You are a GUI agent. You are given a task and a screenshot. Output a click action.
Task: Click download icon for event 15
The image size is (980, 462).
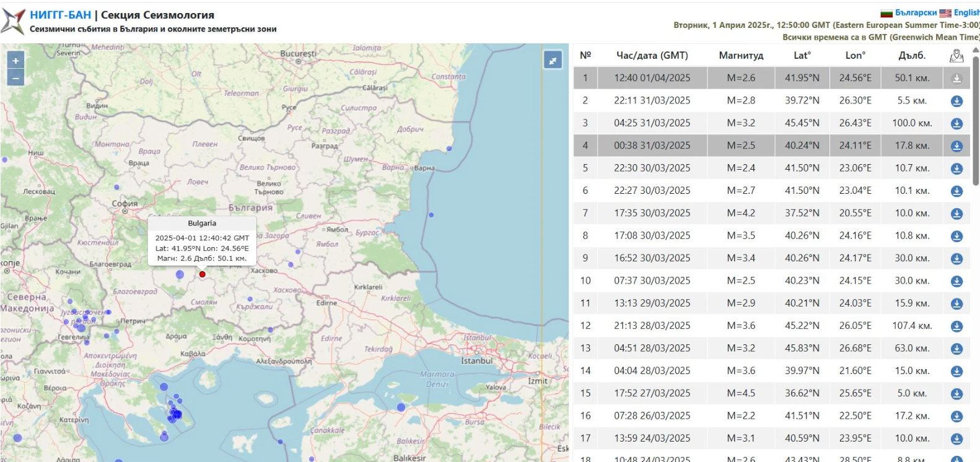pyautogui.click(x=956, y=394)
